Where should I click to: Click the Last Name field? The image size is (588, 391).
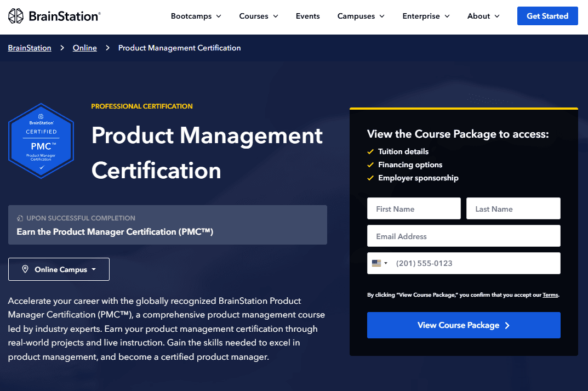tap(513, 208)
